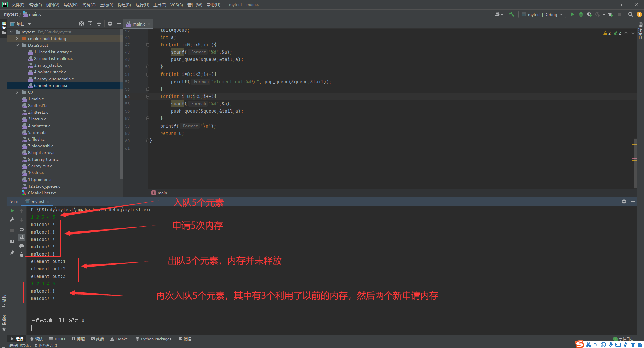This screenshot has height=348, width=644.
Task: Fold the for loop at line 47
Action: click(x=148, y=45)
